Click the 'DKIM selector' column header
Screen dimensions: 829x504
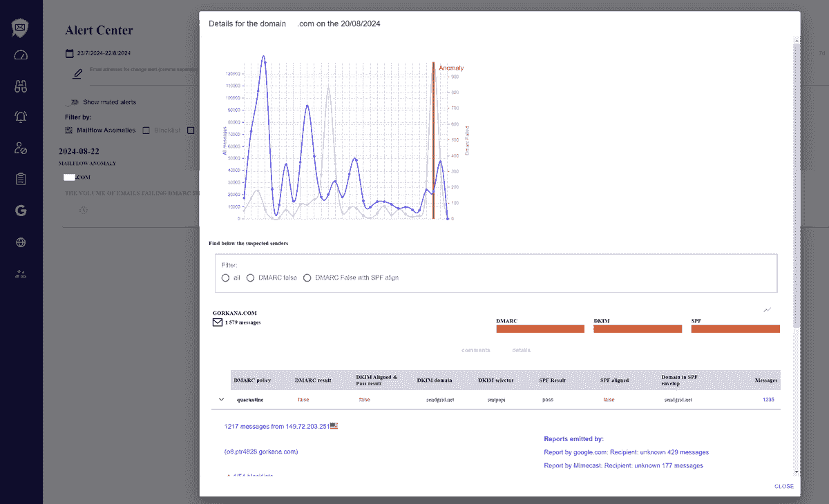pos(497,380)
